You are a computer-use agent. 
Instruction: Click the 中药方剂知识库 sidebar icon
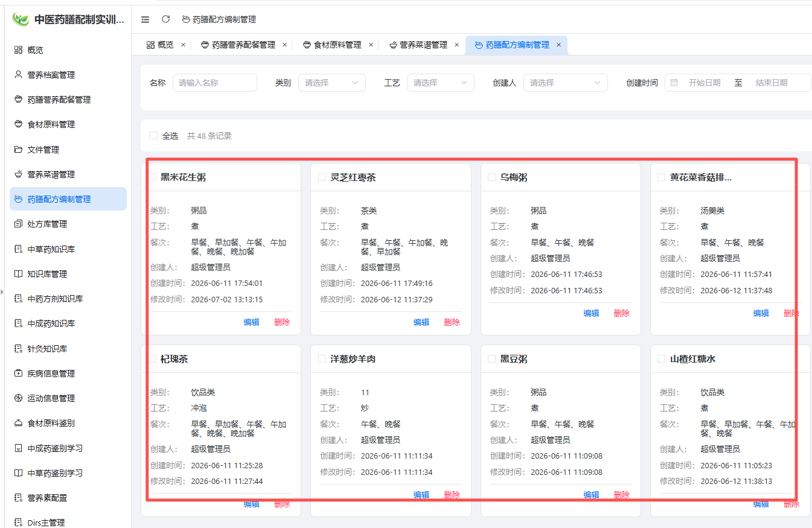[x=18, y=299]
